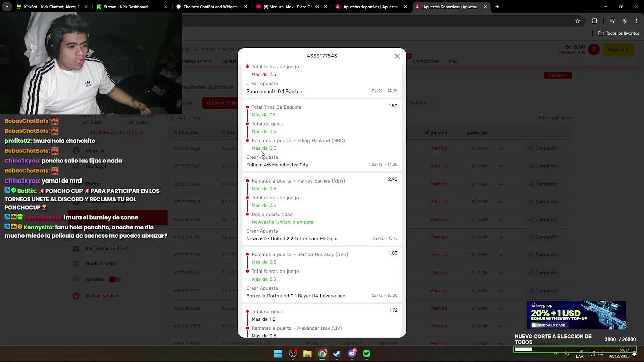This screenshot has width=644, height=362.
Task: Click the Newcastle United 2:2 Tottenham Hotspur match
Action: click(x=292, y=239)
